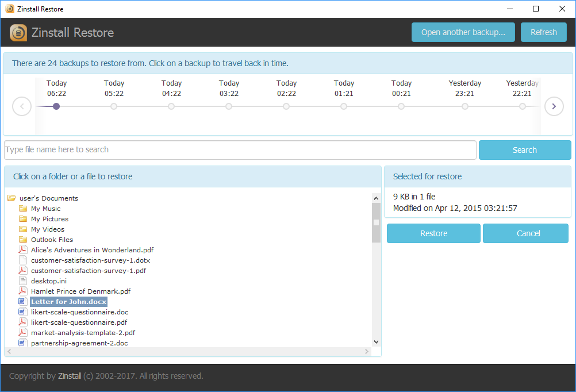Restore the selected file
576x392 pixels.
434,233
